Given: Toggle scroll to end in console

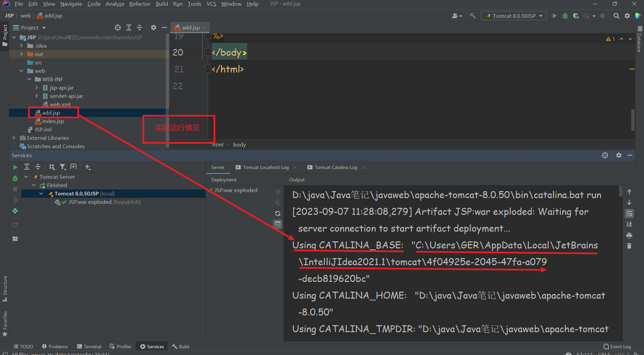Looking at the screenshot, I should (629, 224).
